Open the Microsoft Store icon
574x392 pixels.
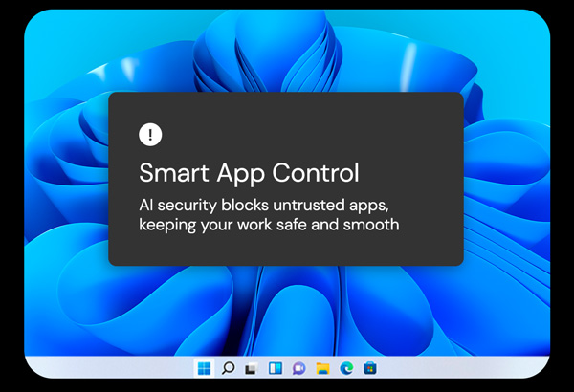(x=369, y=368)
